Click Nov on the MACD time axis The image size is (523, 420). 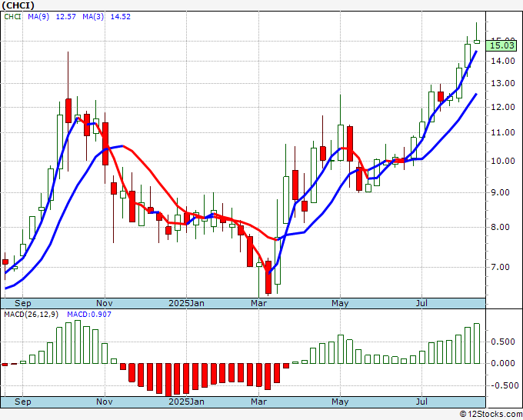(x=105, y=402)
